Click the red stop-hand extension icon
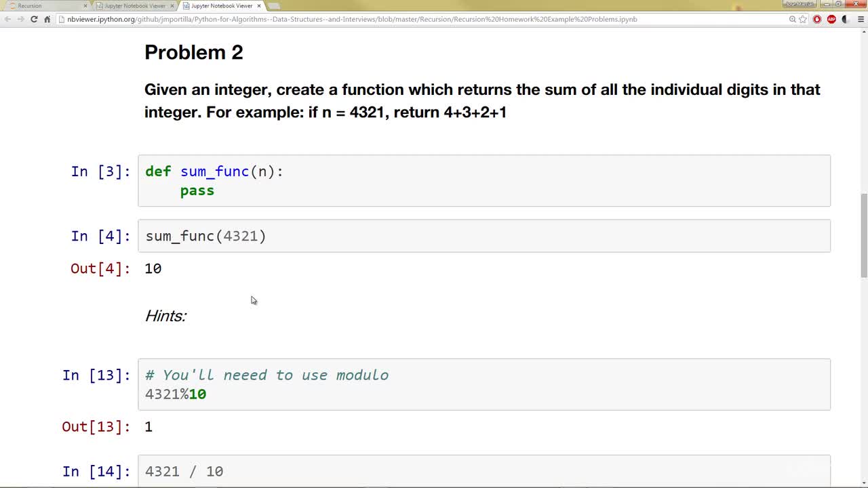The image size is (868, 488). 817,19
